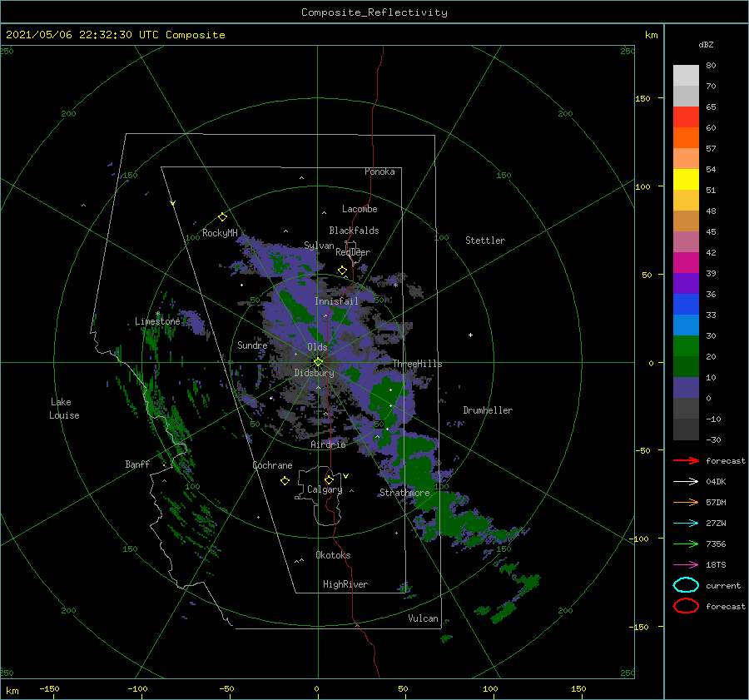Click white plus marker west of Stettler-Drumheller
Screen dimensions: 749x700
click(x=470, y=335)
